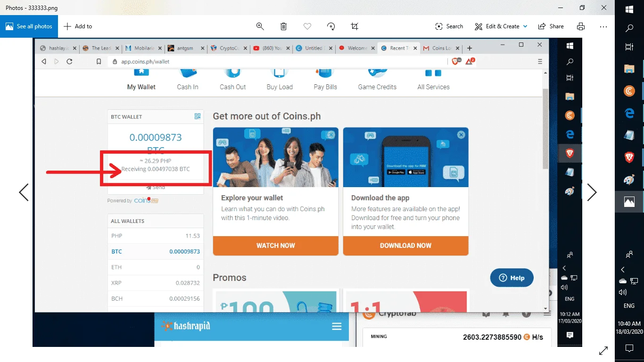Viewport: 644px width, 362px height.
Task: Open Buy Load on Coins.ph
Action: tap(280, 79)
